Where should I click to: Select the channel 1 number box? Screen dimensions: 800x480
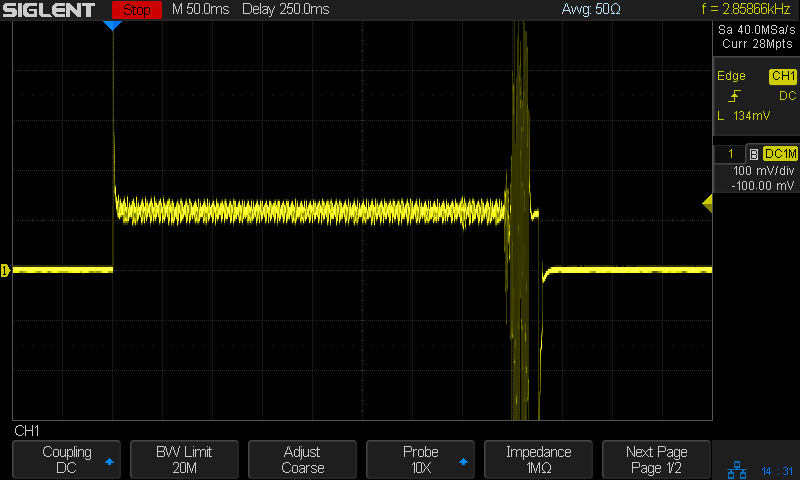[730, 154]
